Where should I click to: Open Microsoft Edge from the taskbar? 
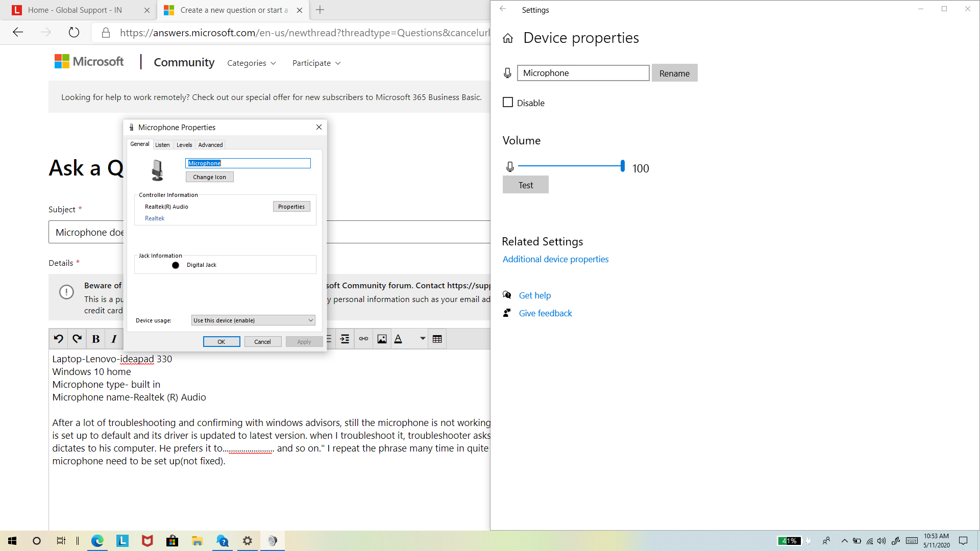[97, 541]
